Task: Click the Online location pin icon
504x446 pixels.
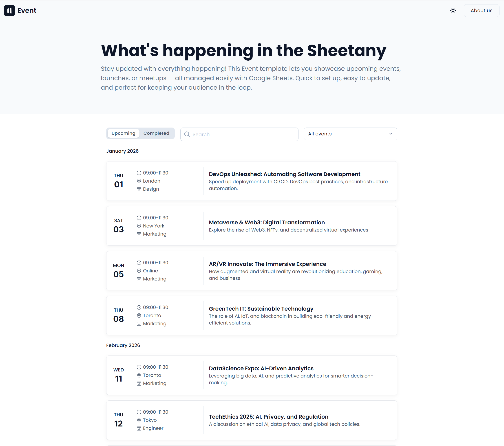Action: click(x=139, y=271)
